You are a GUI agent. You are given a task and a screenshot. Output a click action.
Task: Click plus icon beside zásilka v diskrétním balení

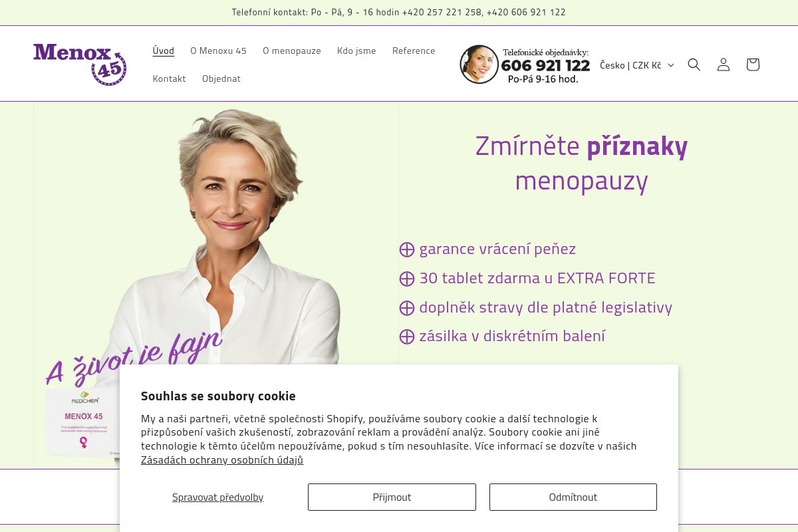click(407, 336)
